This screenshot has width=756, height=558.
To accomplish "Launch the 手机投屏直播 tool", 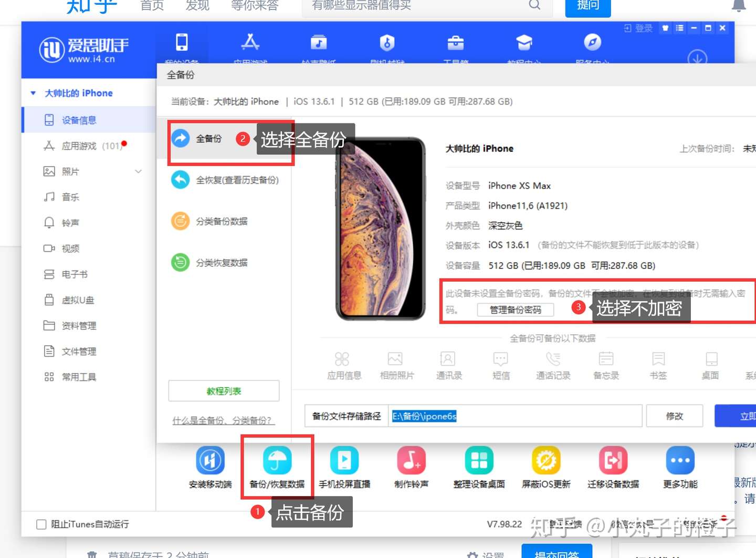I will click(x=344, y=460).
